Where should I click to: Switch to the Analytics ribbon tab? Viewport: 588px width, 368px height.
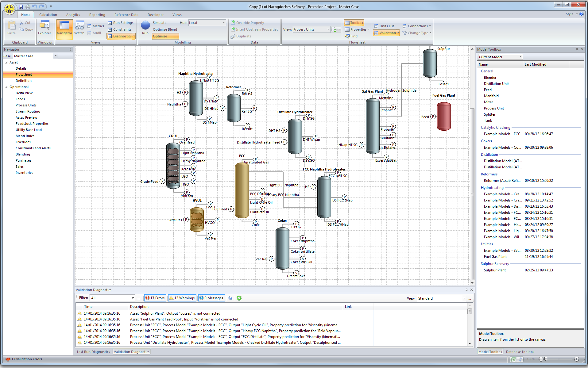point(73,14)
